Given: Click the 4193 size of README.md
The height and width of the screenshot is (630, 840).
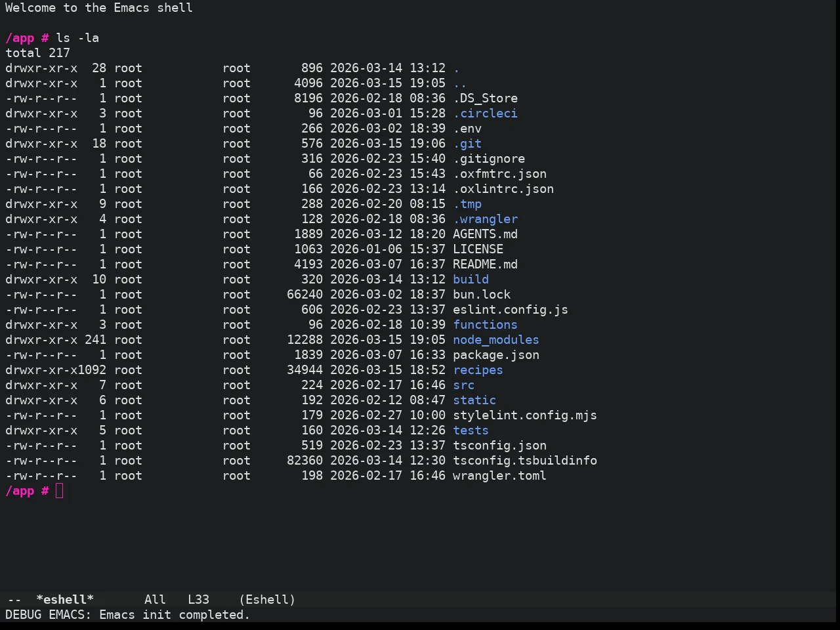Looking at the screenshot, I should 308,264.
